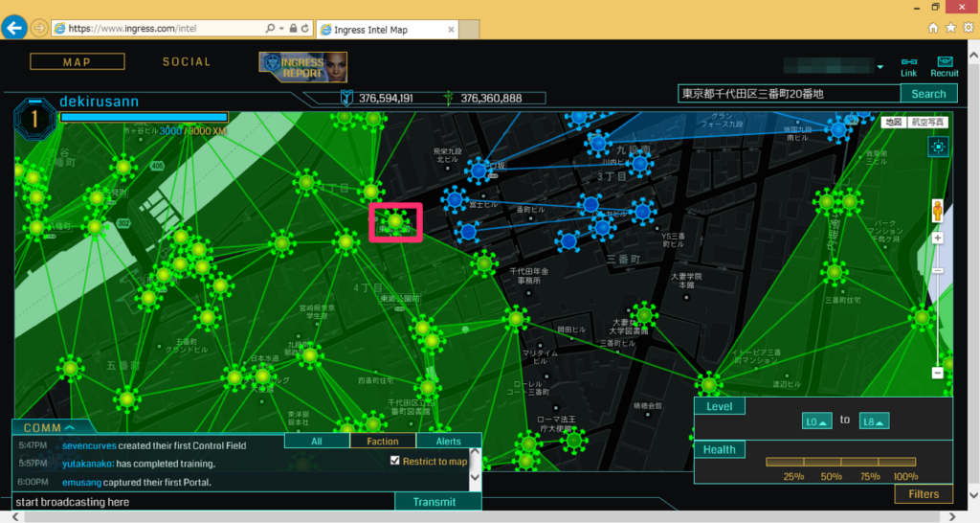
Task: Click the cyan XM energy bar
Action: [x=144, y=117]
